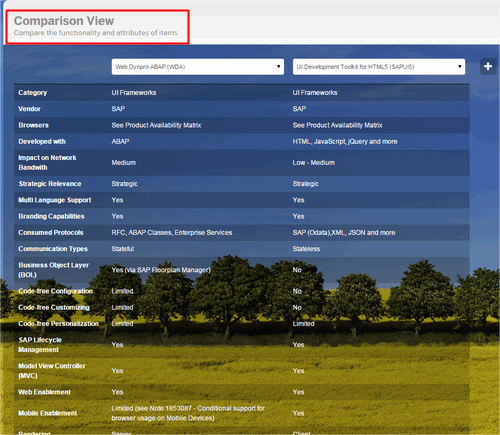Viewport: 500px width, 435px height.
Task: Select the Code-free Configuration label
Action: 55,291
